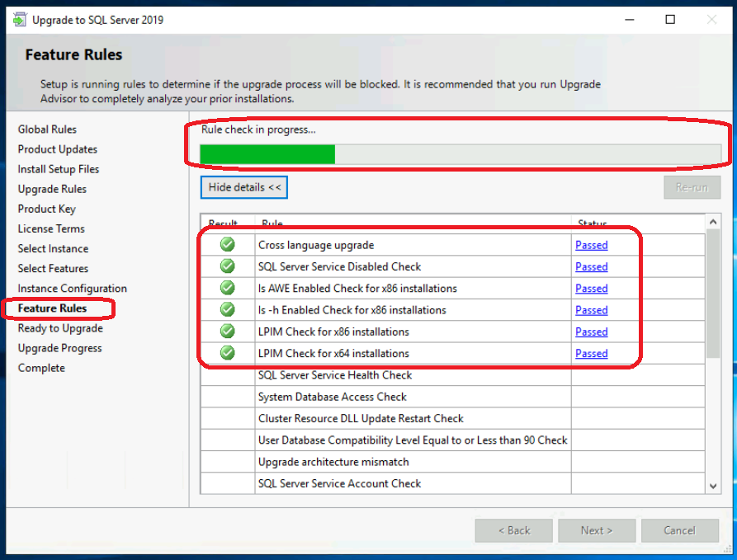Click scroll down arrow of rules list

(x=713, y=487)
